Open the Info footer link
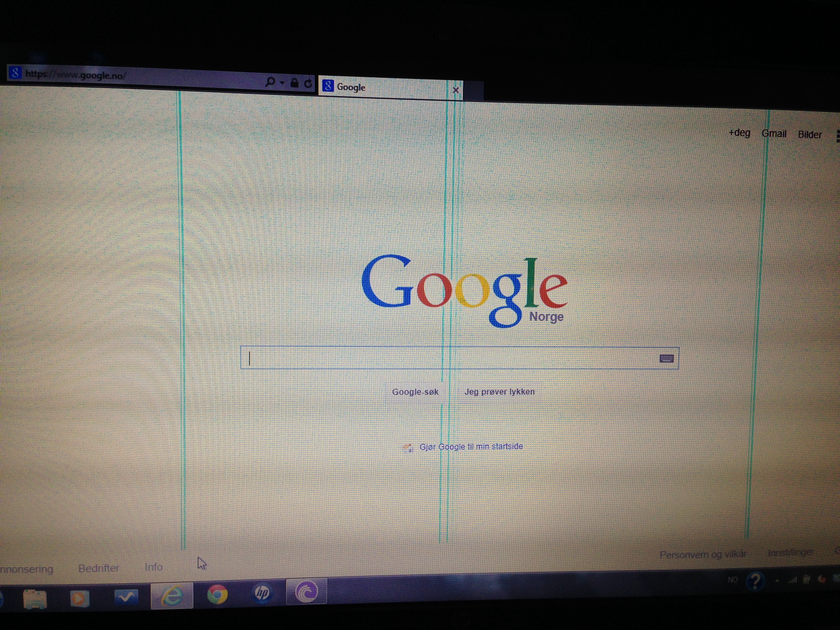The width and height of the screenshot is (840, 630). 153,567
